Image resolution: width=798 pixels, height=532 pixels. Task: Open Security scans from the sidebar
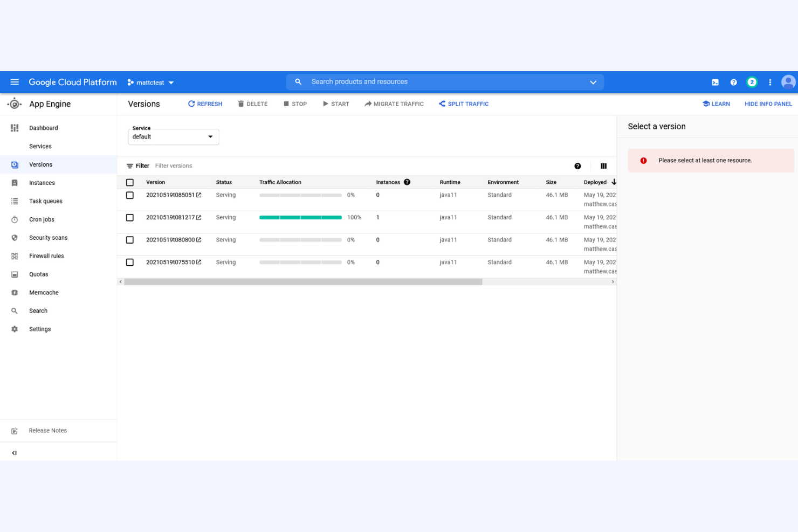click(x=48, y=237)
